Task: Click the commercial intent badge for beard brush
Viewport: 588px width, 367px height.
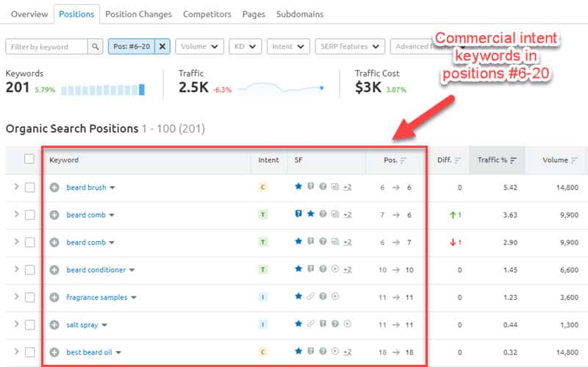Action: pyautogui.click(x=263, y=187)
